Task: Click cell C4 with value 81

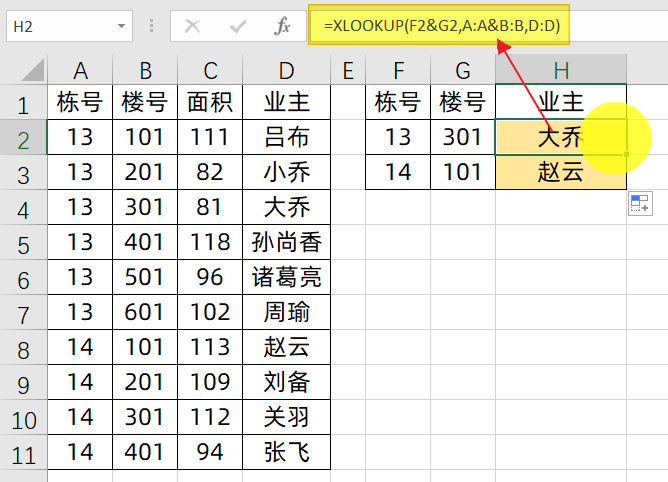Action: coord(210,207)
